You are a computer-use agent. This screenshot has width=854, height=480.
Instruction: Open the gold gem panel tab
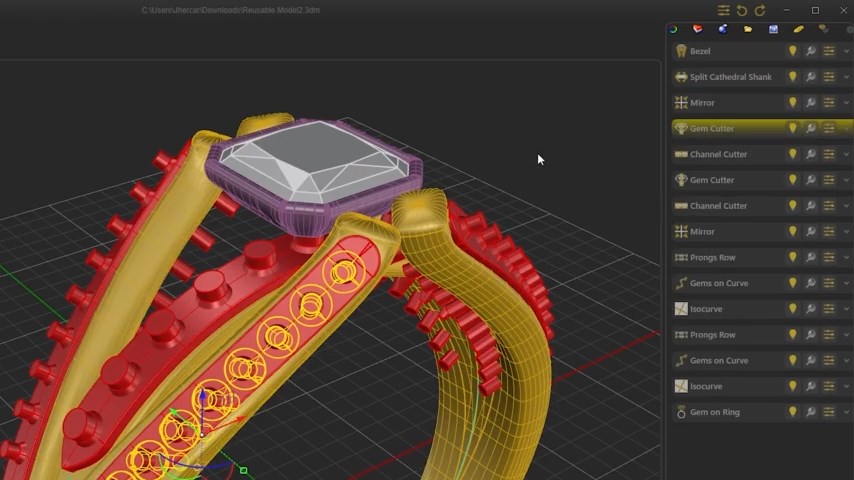click(x=824, y=29)
